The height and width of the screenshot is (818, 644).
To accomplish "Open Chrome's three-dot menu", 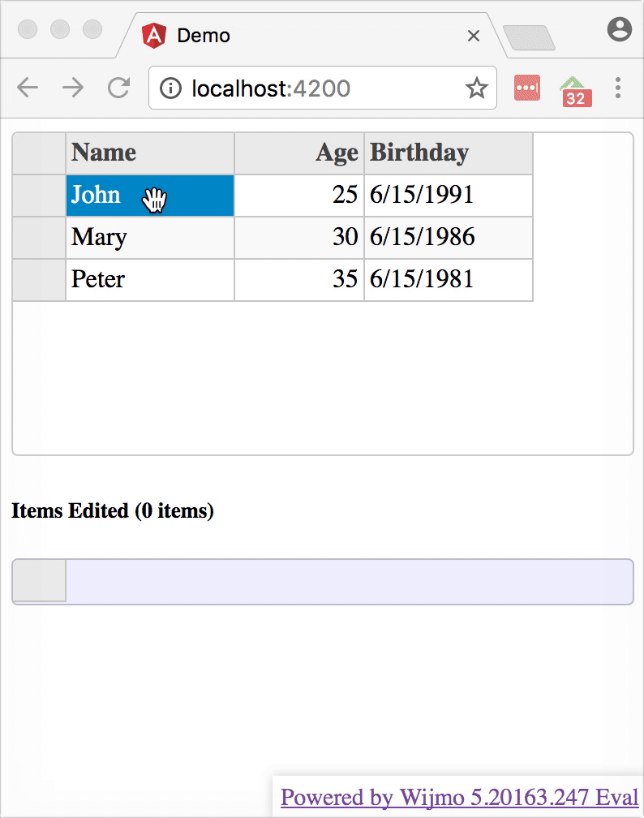I will click(x=618, y=88).
